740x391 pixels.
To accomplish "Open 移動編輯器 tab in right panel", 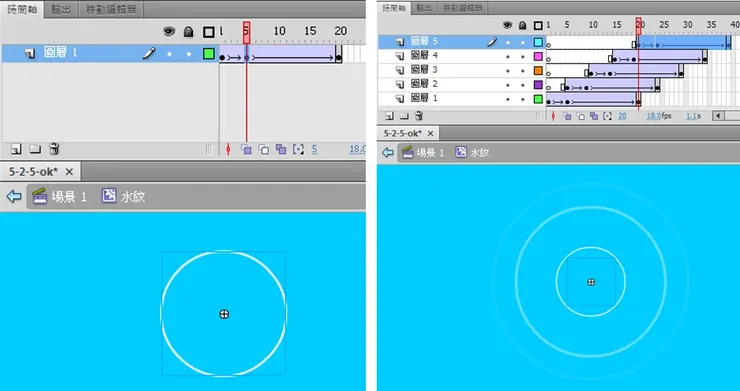I will (462, 8).
